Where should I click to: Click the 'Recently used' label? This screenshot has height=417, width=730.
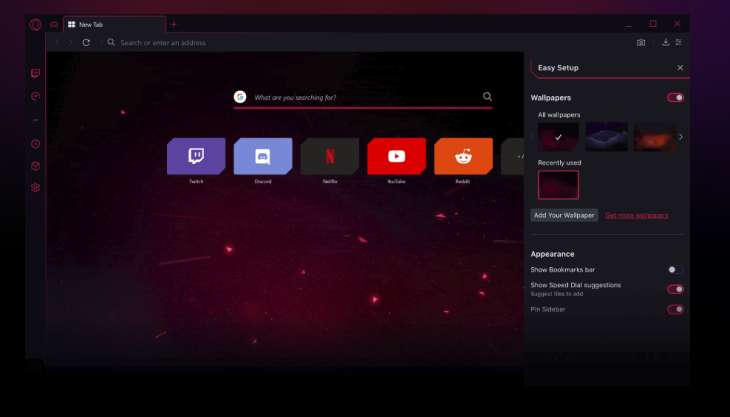560,163
